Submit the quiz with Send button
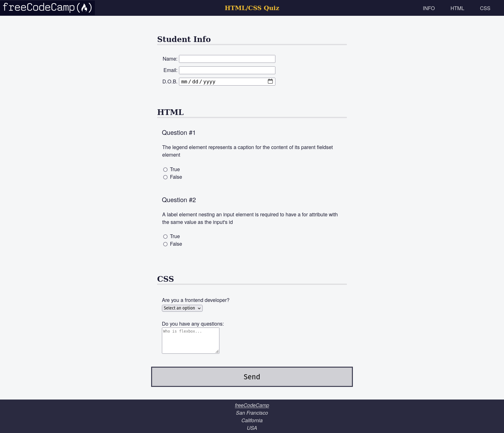This screenshot has height=433, width=504. pos(252,377)
